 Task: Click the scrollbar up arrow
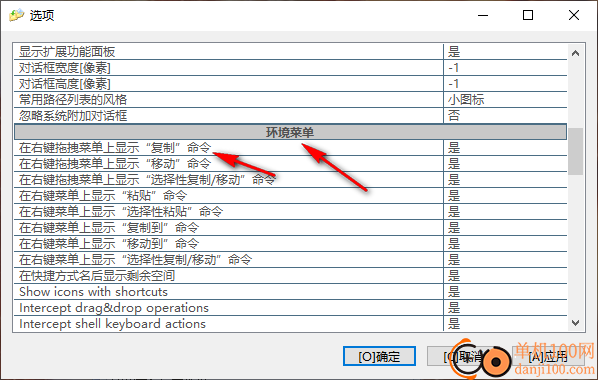click(x=575, y=53)
